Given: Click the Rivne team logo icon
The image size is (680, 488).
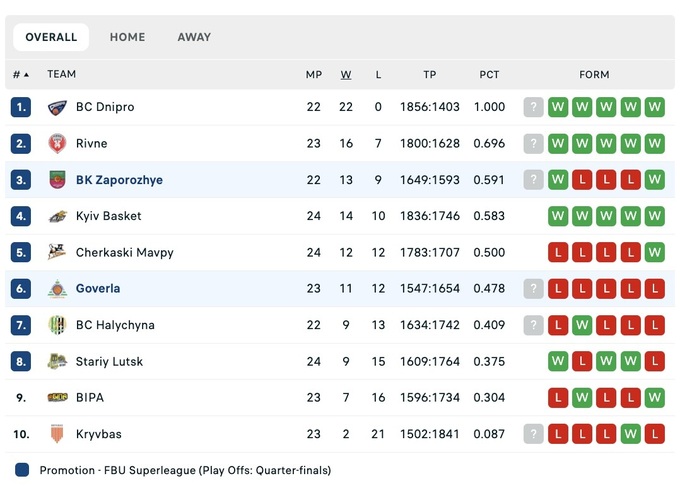Looking at the screenshot, I should click(57, 144).
